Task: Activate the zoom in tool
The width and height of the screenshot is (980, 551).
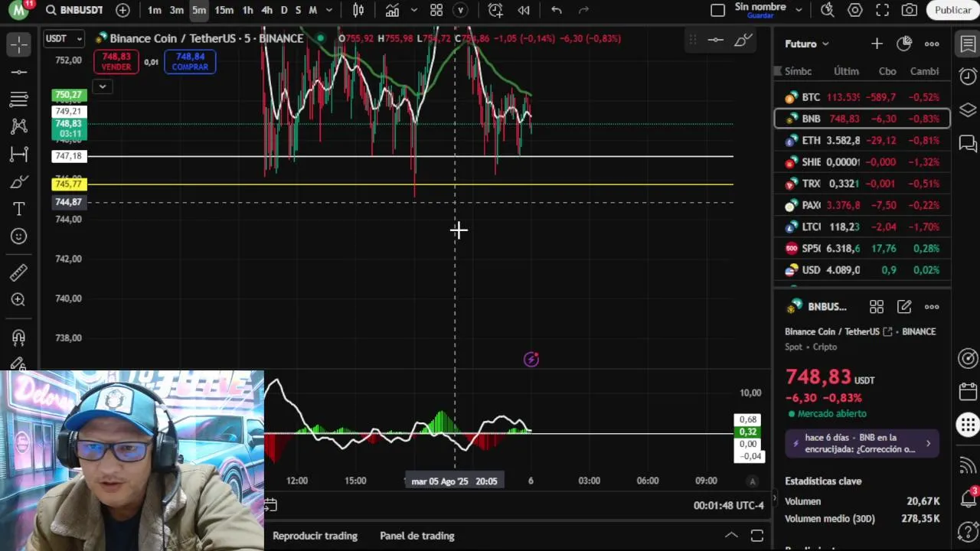Action: click(19, 300)
